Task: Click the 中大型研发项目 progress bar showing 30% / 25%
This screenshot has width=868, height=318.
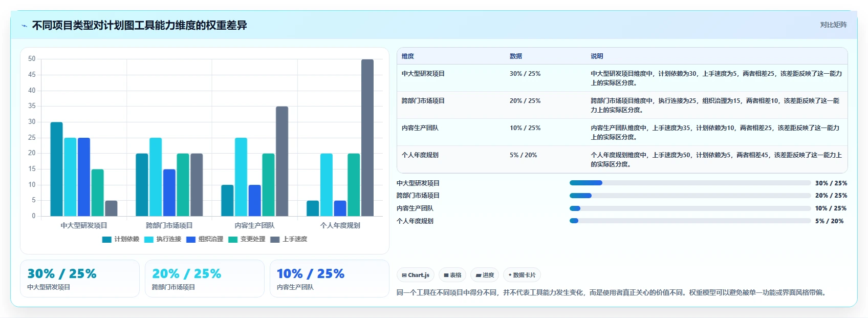Action: coord(690,183)
